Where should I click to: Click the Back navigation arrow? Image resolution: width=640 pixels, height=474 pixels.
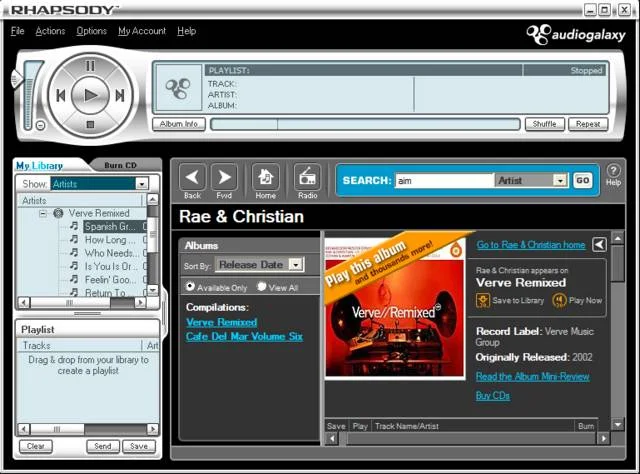point(192,177)
